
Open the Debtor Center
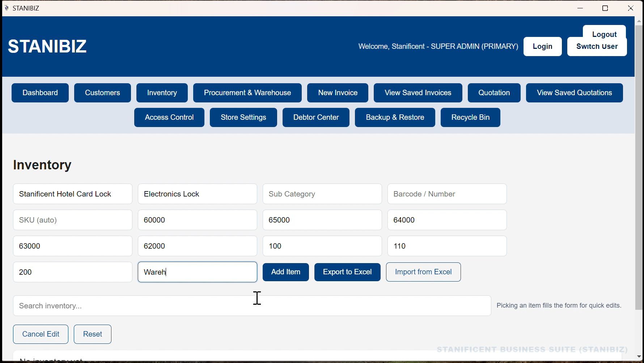coord(315,117)
